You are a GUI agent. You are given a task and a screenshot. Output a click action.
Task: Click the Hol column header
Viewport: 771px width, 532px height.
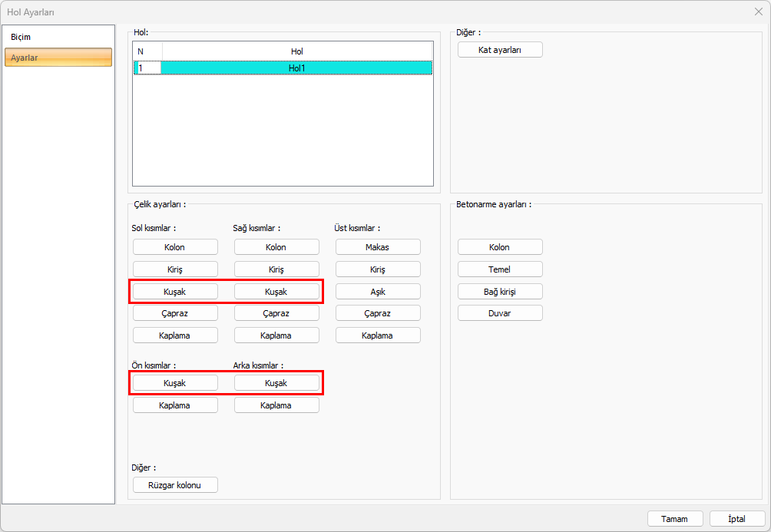pos(296,51)
